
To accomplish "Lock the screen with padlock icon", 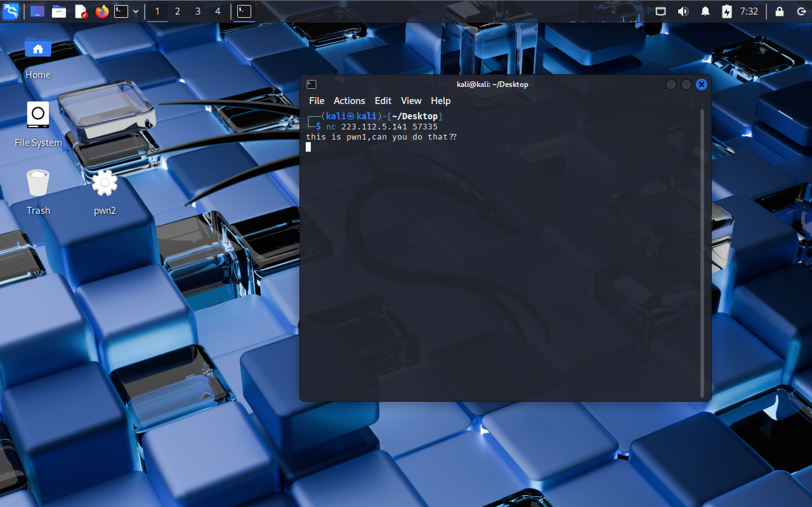I will [x=780, y=11].
